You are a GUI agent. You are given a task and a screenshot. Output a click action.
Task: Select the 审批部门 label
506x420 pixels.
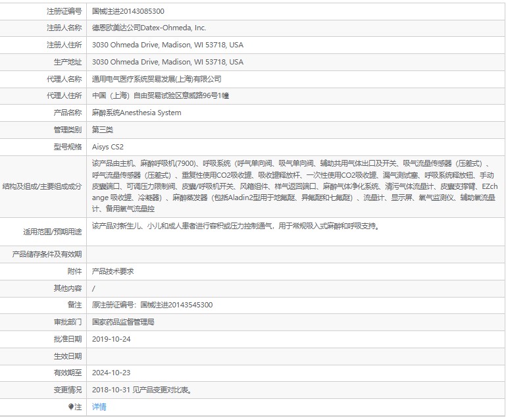[x=68, y=322]
